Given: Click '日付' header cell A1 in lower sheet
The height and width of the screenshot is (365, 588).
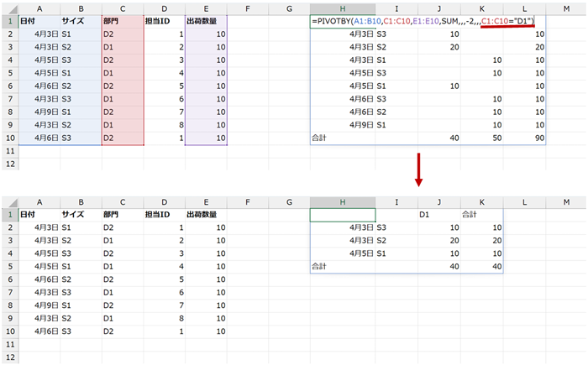Looking at the screenshot, I should pos(39,215).
